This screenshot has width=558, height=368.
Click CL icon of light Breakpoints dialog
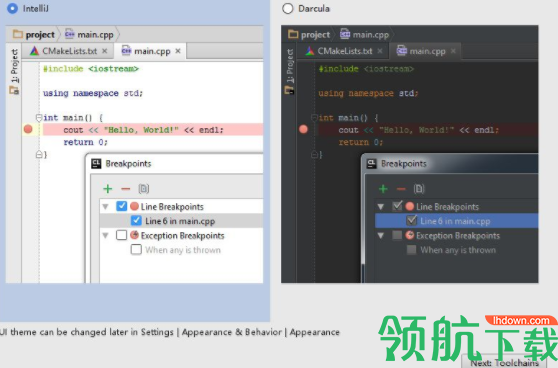coord(96,163)
